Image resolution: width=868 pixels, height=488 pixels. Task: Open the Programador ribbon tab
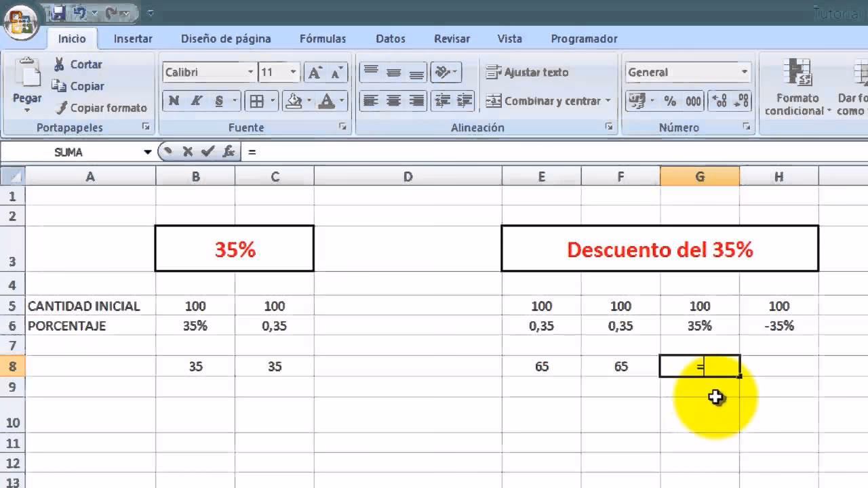583,39
